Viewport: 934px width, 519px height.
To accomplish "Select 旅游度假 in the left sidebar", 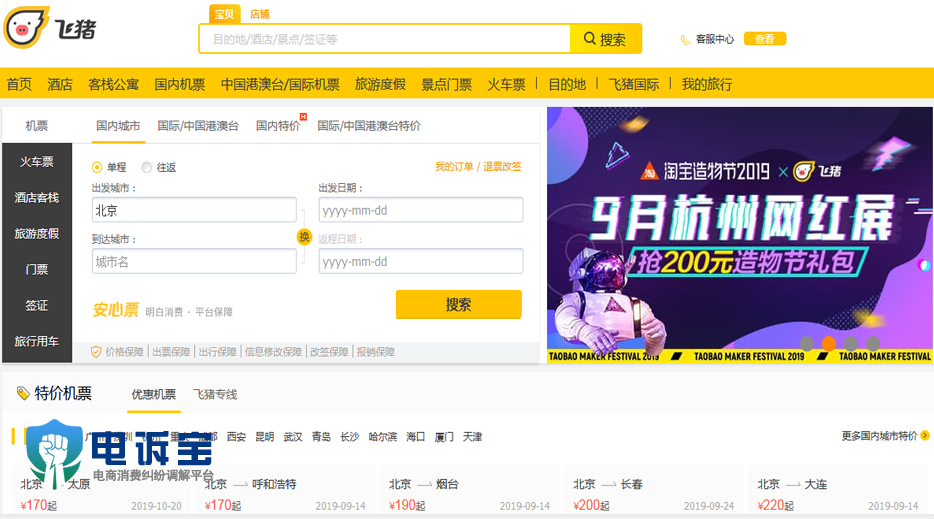I will tap(37, 234).
